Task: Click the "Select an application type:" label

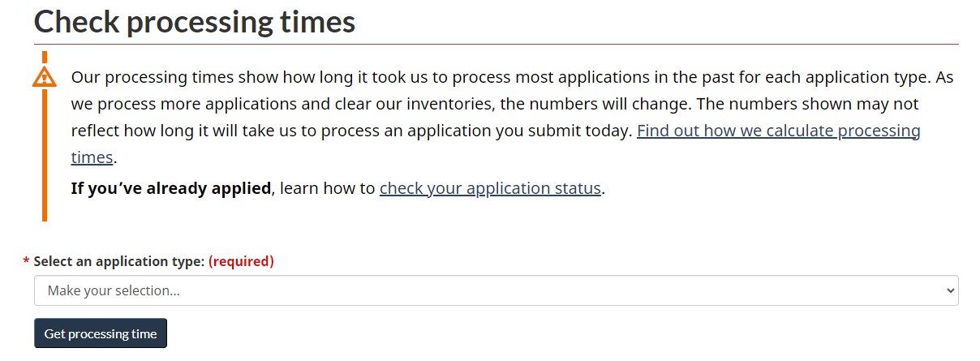Action: tap(119, 261)
